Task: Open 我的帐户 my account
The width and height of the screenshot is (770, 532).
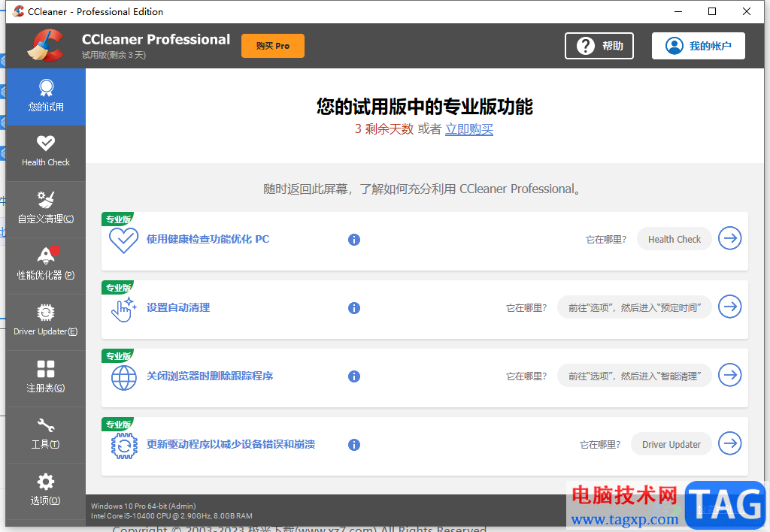Action: click(x=699, y=46)
